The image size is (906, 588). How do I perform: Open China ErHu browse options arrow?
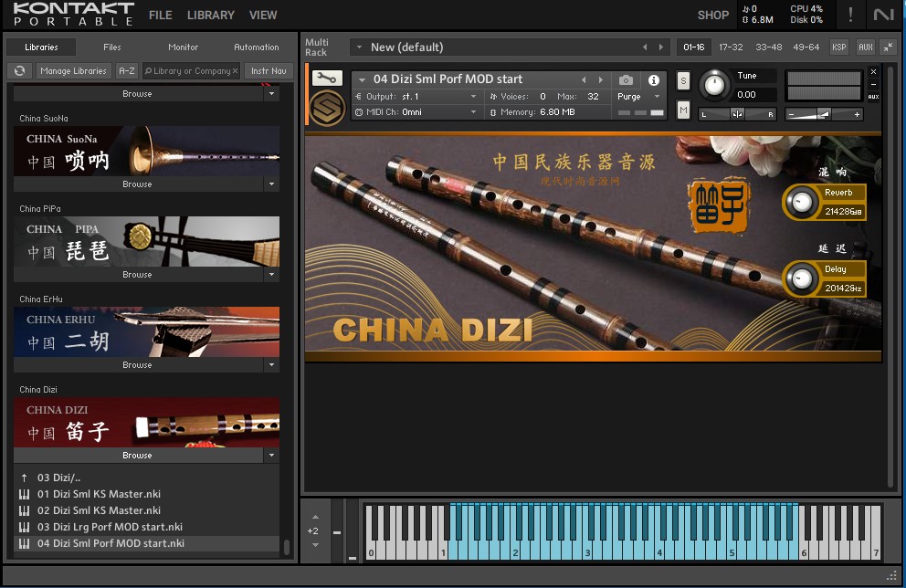(x=271, y=365)
